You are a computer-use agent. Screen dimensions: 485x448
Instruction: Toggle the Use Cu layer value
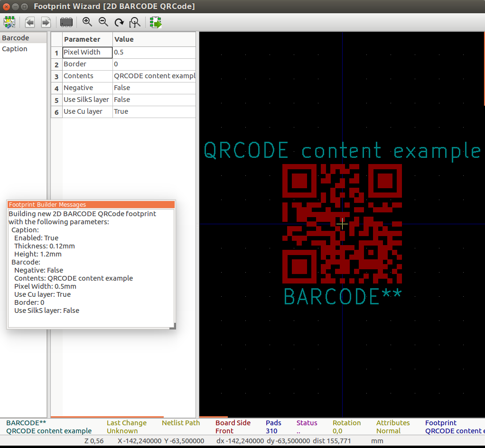[154, 111]
